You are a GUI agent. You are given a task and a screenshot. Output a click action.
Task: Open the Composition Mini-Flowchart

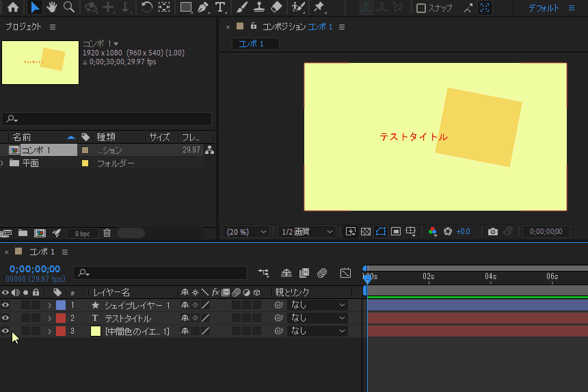pos(264,273)
